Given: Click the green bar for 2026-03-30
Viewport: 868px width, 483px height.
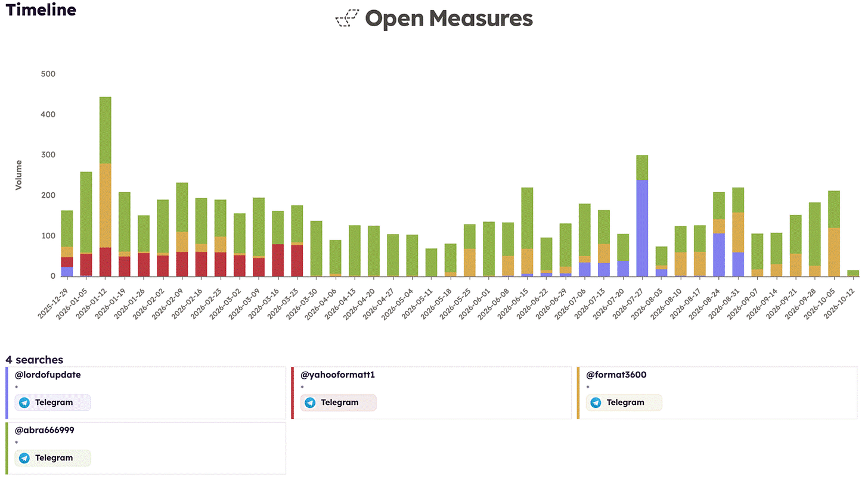Looking at the screenshot, I should (x=316, y=248).
